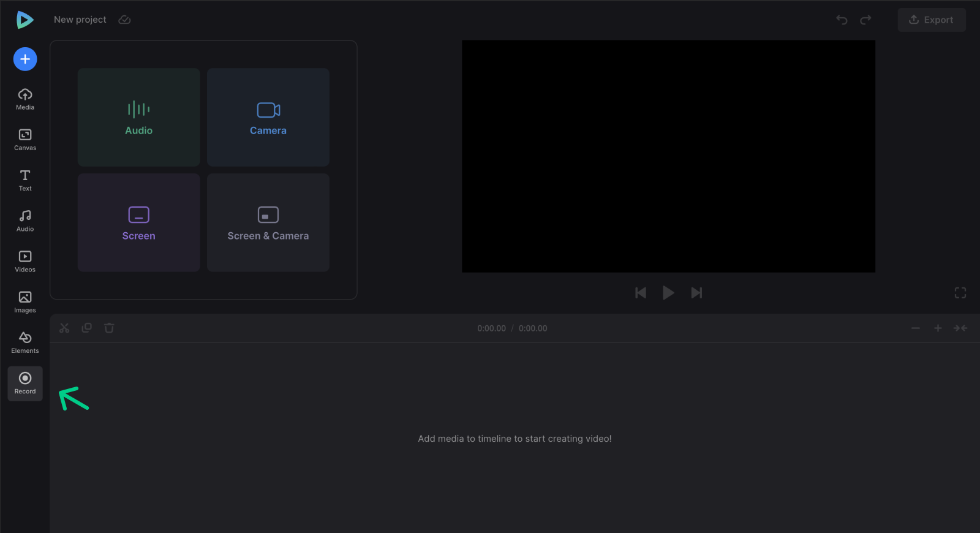Enter fullscreen preview mode

tap(960, 293)
